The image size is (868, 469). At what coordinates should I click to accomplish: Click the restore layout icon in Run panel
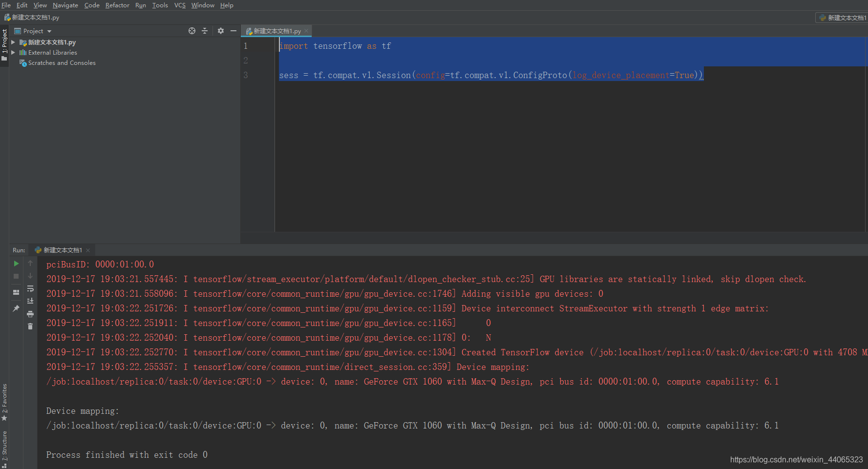pos(16,292)
